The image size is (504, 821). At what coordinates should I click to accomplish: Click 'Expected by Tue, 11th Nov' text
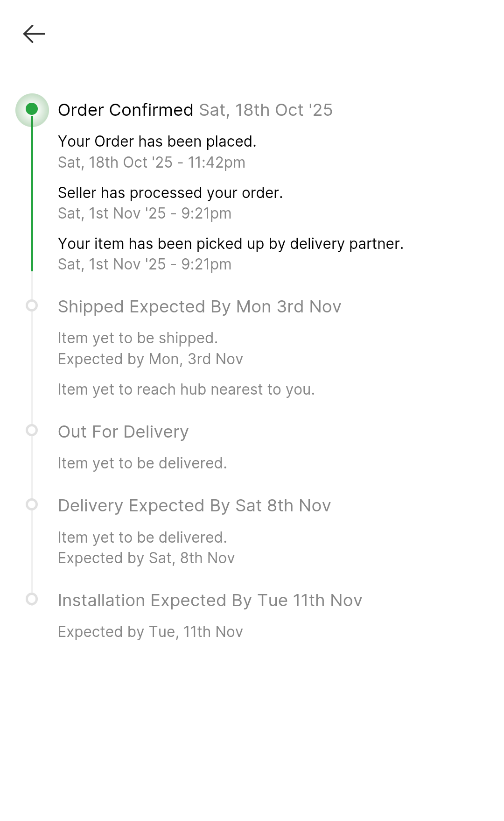(150, 632)
